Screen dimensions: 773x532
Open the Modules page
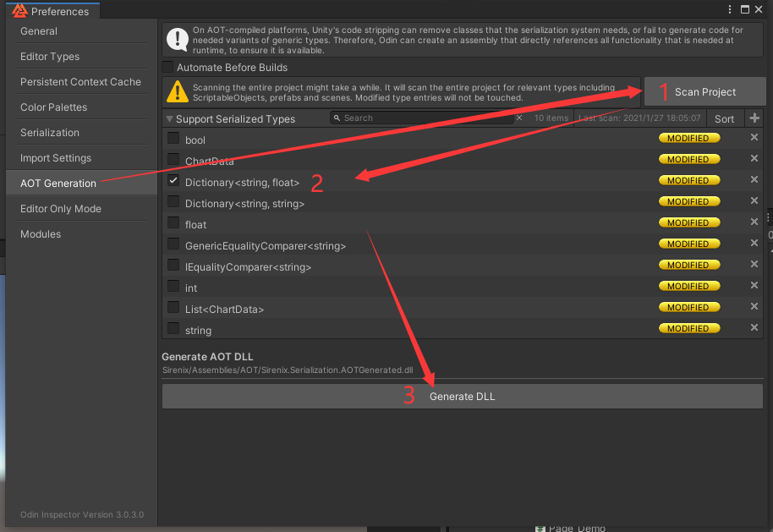81,234
